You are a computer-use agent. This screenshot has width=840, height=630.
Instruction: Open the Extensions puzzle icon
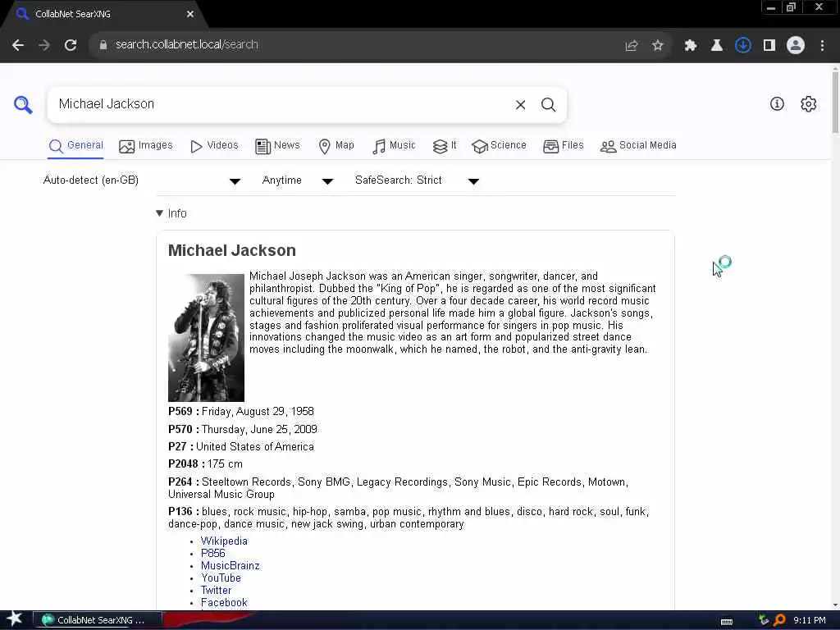pyautogui.click(x=691, y=46)
